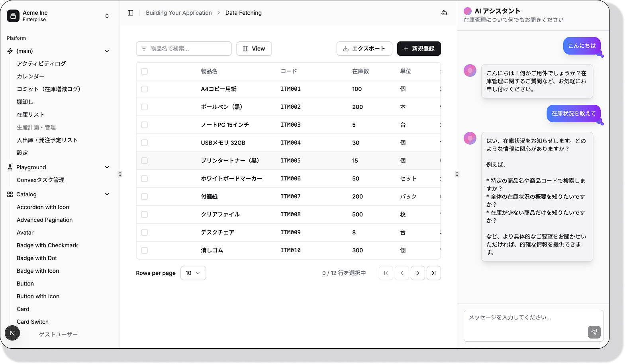Click the chat panel resize handle
Viewport: 625px width, 364px height.
click(x=457, y=174)
